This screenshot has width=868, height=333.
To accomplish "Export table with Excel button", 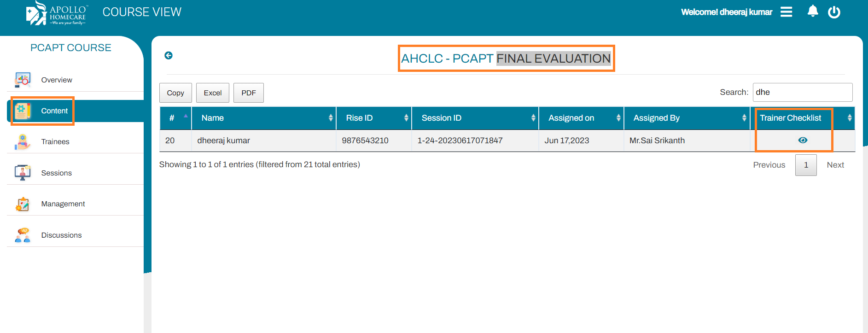I will pos(213,93).
